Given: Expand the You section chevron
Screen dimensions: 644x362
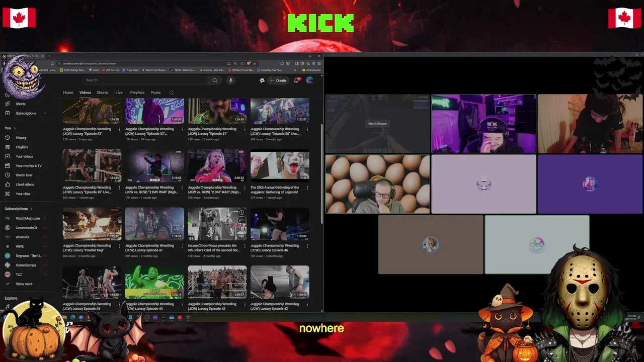Looking at the screenshot, I should [x=15, y=128].
